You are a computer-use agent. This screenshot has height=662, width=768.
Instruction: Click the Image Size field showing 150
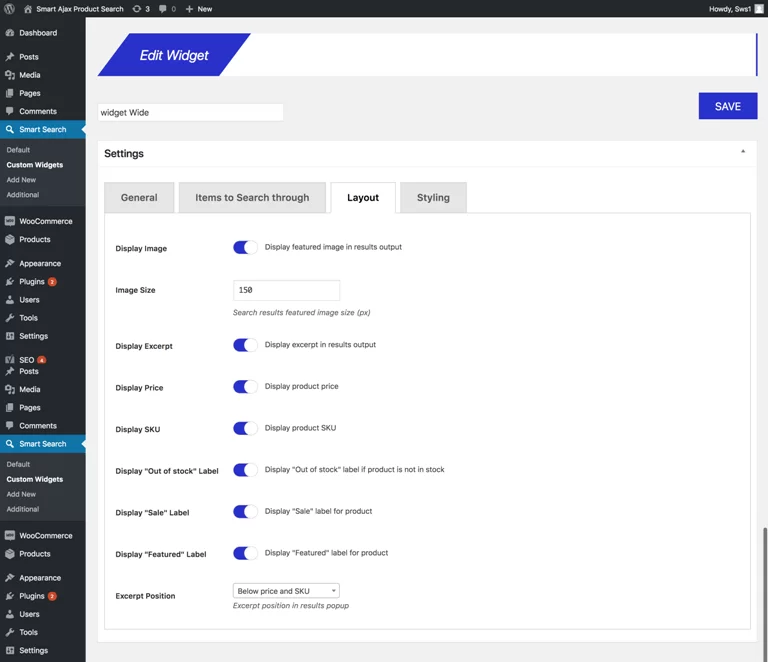click(x=286, y=290)
